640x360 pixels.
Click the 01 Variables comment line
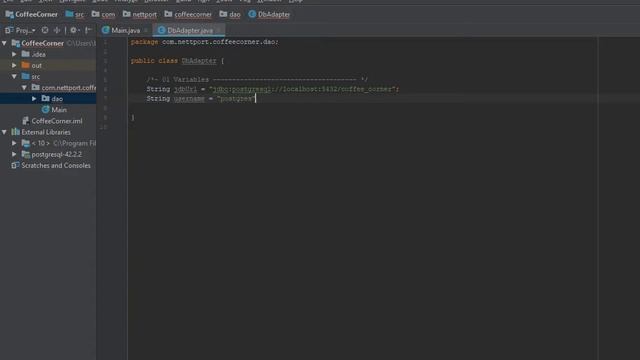tap(257, 79)
